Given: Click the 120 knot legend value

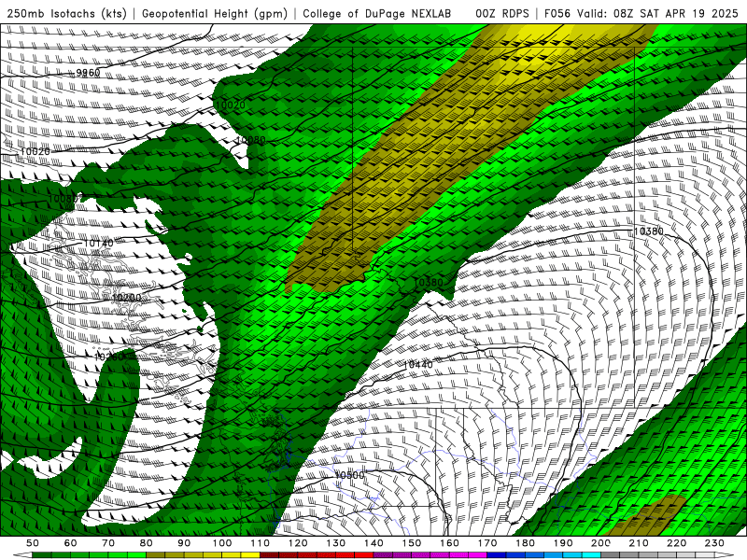Looking at the screenshot, I should (298, 543).
